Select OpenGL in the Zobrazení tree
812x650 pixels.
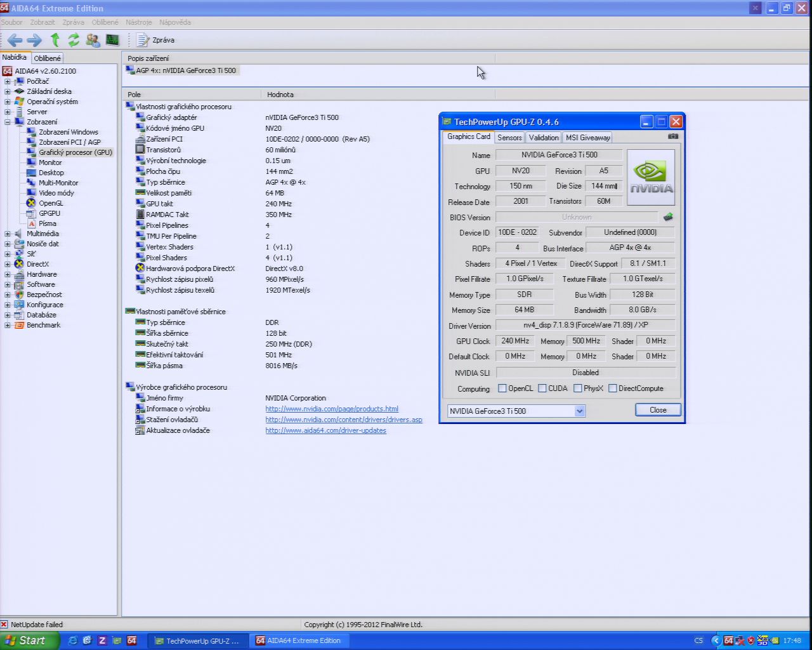click(x=44, y=203)
